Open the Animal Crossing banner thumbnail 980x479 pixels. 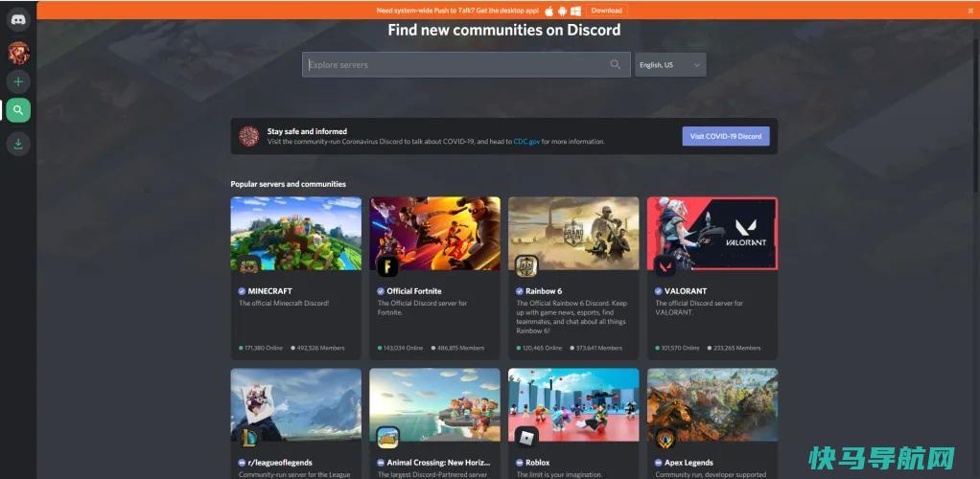435,404
